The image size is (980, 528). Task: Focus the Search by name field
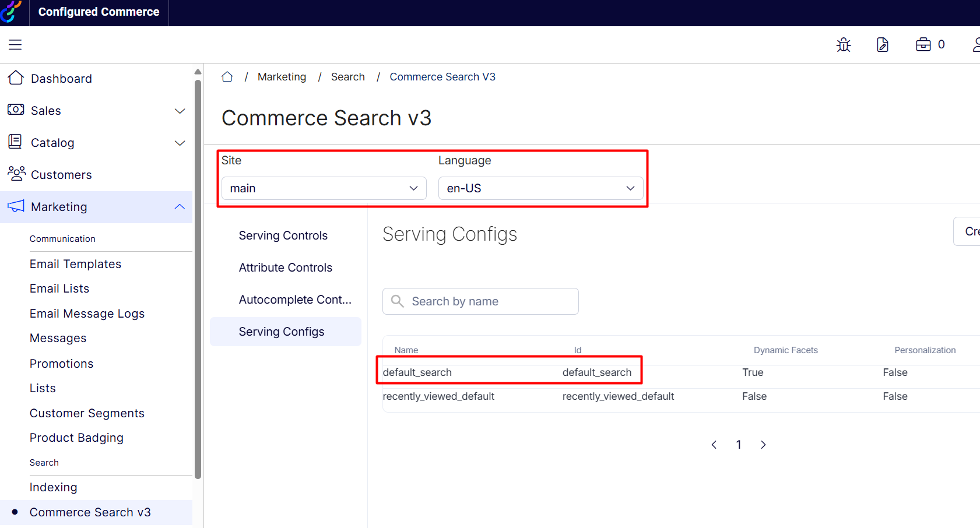[x=480, y=301]
